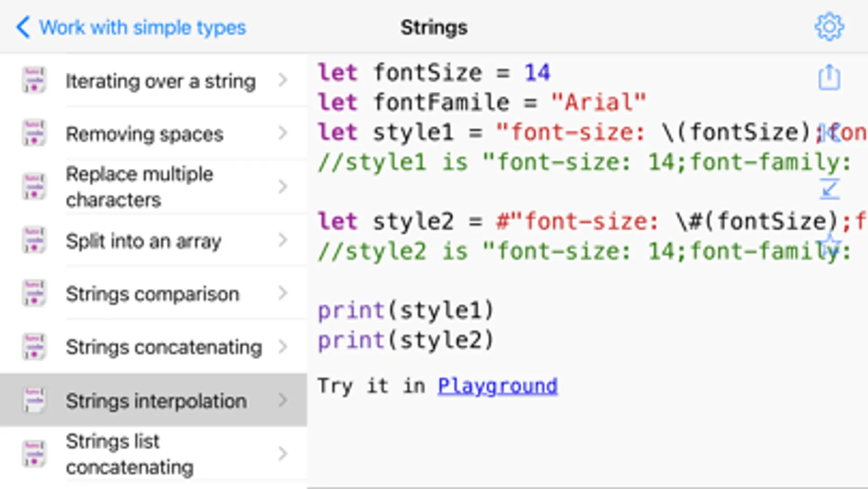This screenshot has height=489, width=868.
Task: Click the chevron next to Strings interpolation
Action: pyautogui.click(x=282, y=400)
